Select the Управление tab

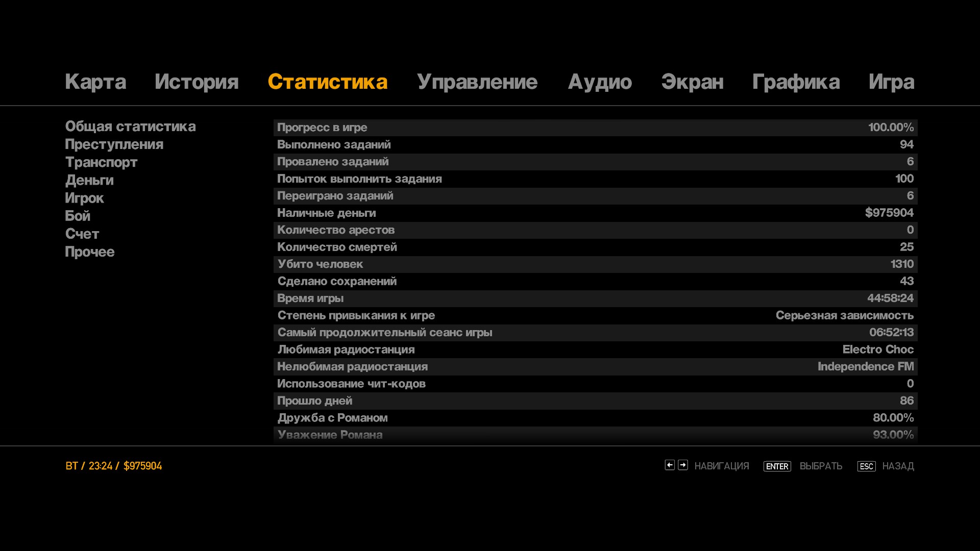477,82
